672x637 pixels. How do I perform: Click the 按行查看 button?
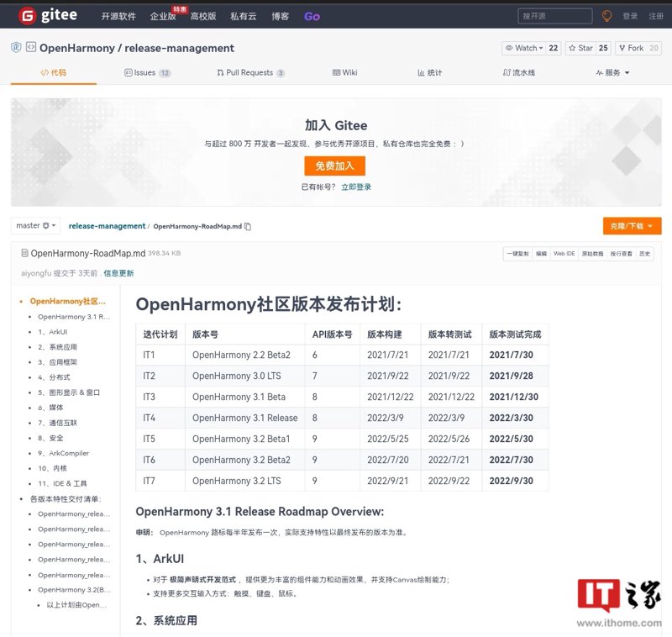621,254
